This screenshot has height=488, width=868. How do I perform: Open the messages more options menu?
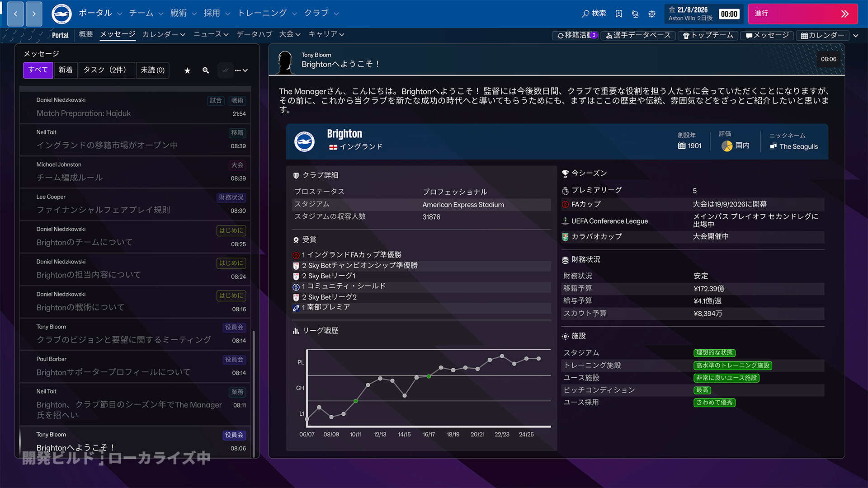pyautogui.click(x=241, y=70)
